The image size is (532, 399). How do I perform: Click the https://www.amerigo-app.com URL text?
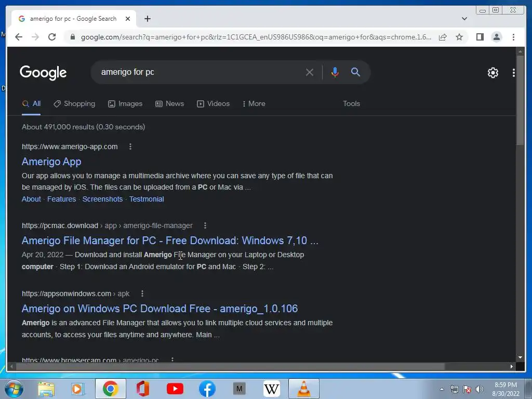(x=70, y=147)
